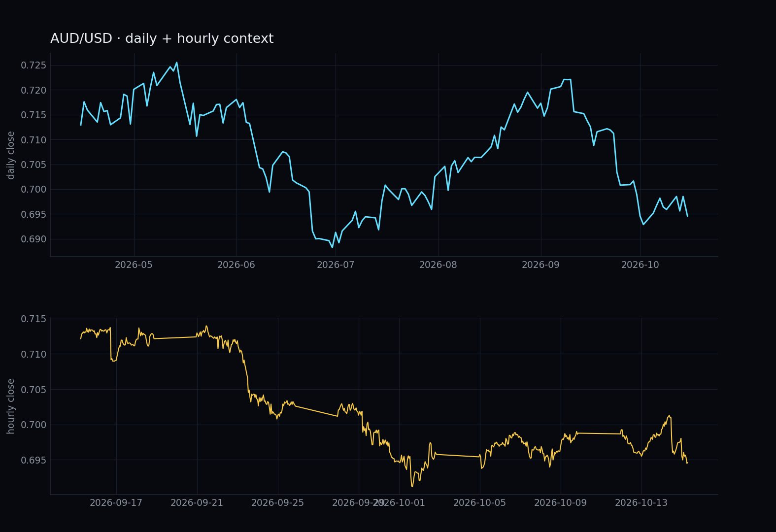Viewport: 776px width, 532px height.
Task: Click the 0.715 tick on hourly close axis
Action: click(34, 319)
